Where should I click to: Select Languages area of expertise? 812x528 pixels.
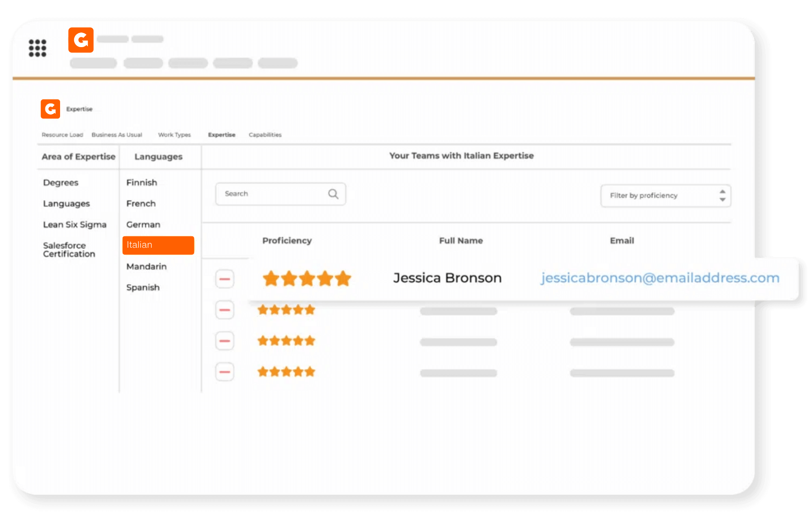click(x=67, y=203)
